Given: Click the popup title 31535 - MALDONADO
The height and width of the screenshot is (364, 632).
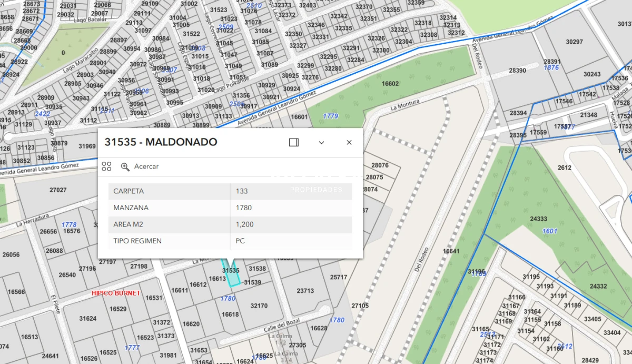Looking at the screenshot, I should click(x=161, y=142).
